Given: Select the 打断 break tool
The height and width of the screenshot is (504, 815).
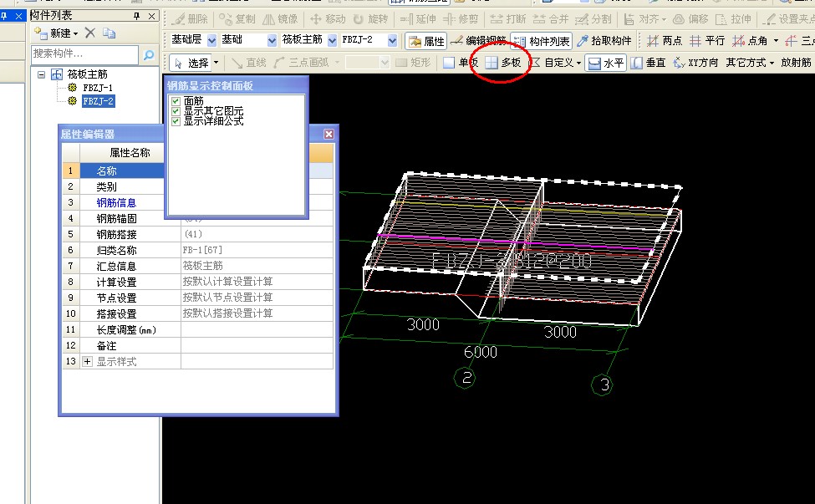Looking at the screenshot, I should pyautogui.click(x=508, y=19).
